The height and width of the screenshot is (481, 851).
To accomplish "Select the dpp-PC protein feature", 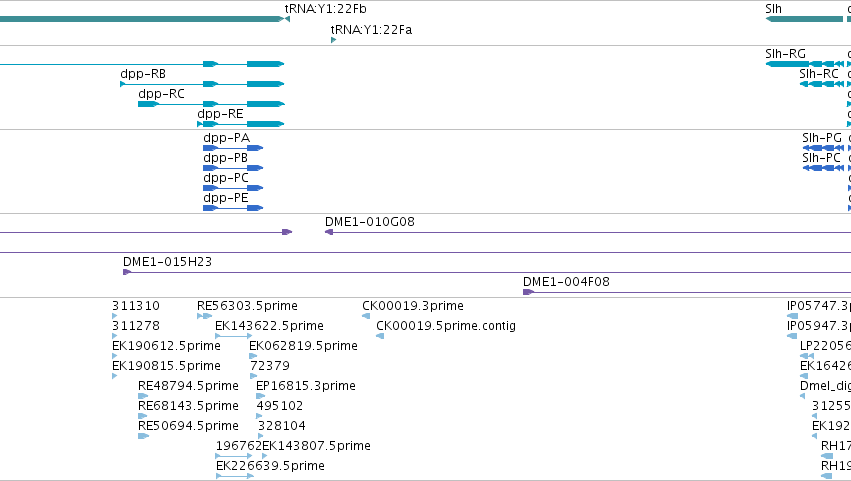I will 233,188.
